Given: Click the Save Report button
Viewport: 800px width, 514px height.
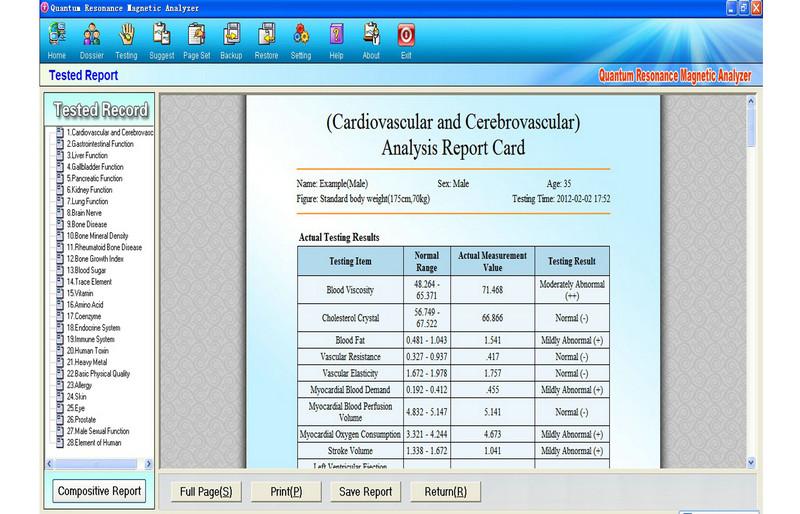Looking at the screenshot, I should [x=366, y=492].
